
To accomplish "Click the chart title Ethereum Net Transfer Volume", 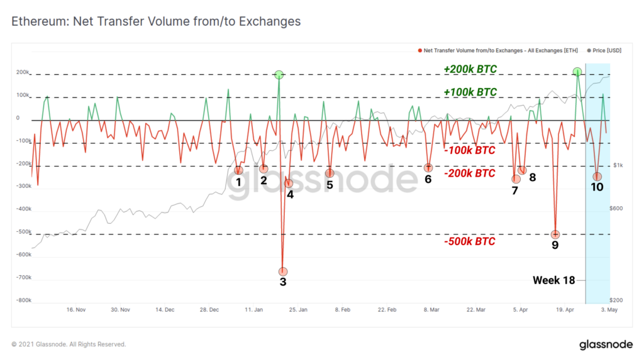I will [156, 21].
